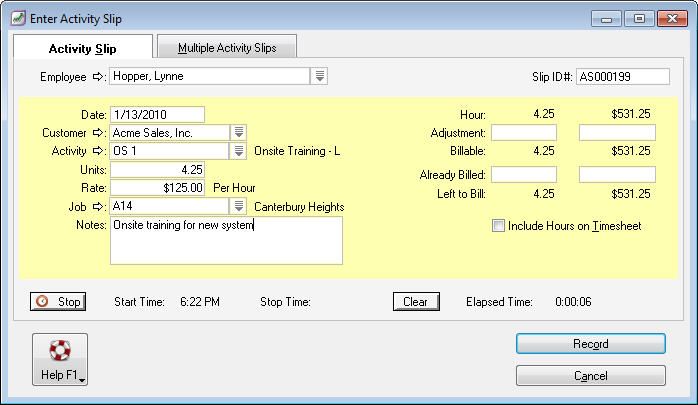Click the Per Hour rate label
The height and width of the screenshot is (405, 698).
point(234,188)
